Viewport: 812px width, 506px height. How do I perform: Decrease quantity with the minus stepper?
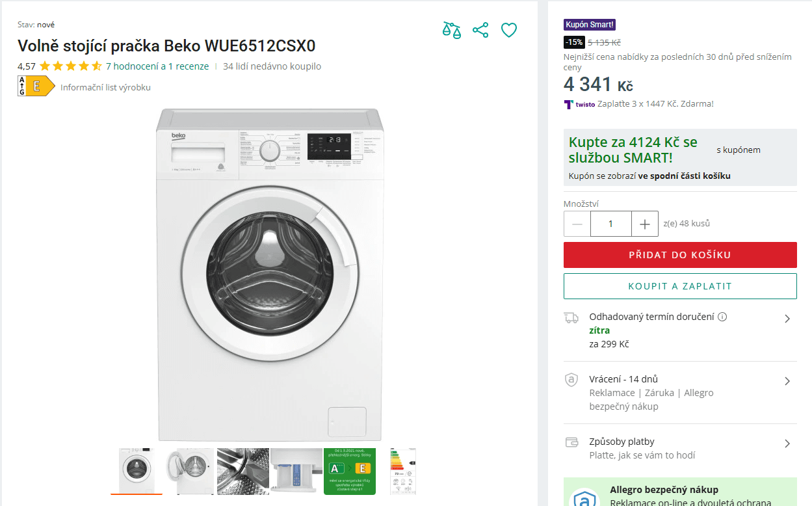[577, 223]
